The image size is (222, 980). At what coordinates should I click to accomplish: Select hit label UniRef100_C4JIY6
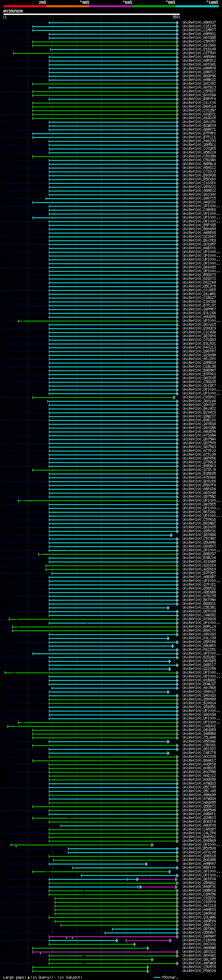[x=199, y=103]
